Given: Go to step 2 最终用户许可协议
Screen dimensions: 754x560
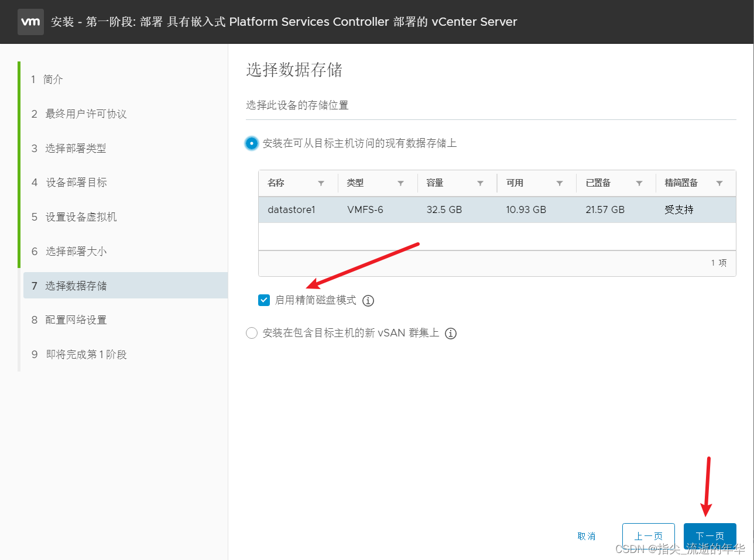Looking at the screenshot, I should [x=79, y=114].
